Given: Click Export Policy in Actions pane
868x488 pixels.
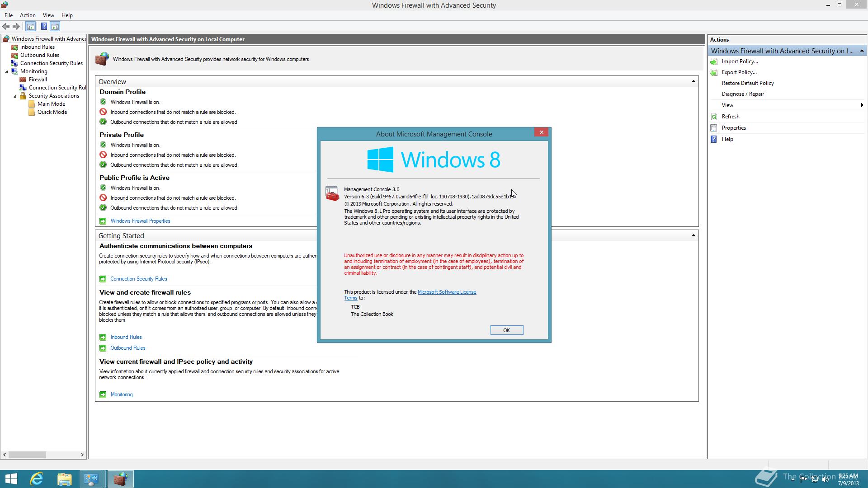Looking at the screenshot, I should click(739, 72).
